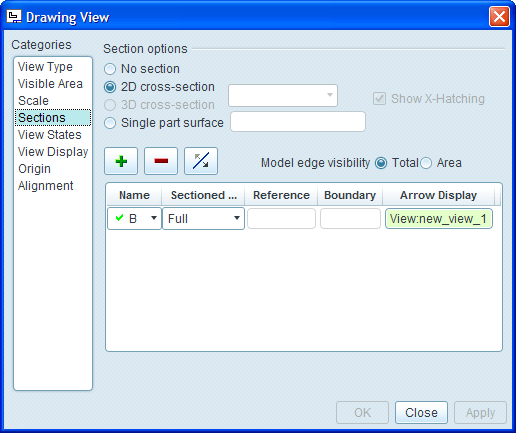The height and width of the screenshot is (433, 516).
Task: Choose Total for model edge visibility
Action: pos(381,163)
